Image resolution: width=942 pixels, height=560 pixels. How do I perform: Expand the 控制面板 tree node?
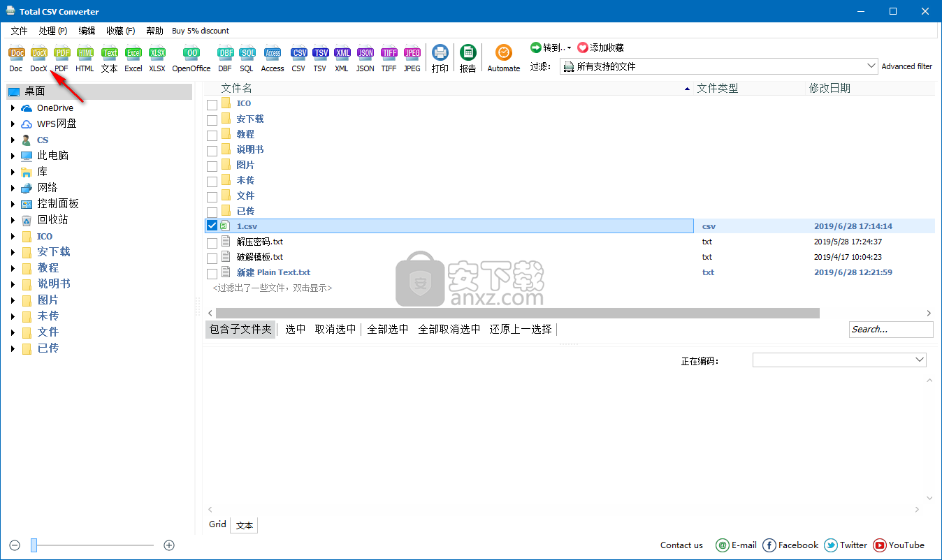[x=13, y=204]
